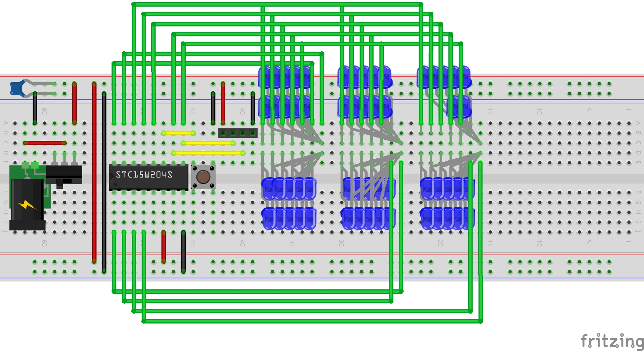
Task: Toggle the black slide switch beside power jack
Action: tap(64, 175)
